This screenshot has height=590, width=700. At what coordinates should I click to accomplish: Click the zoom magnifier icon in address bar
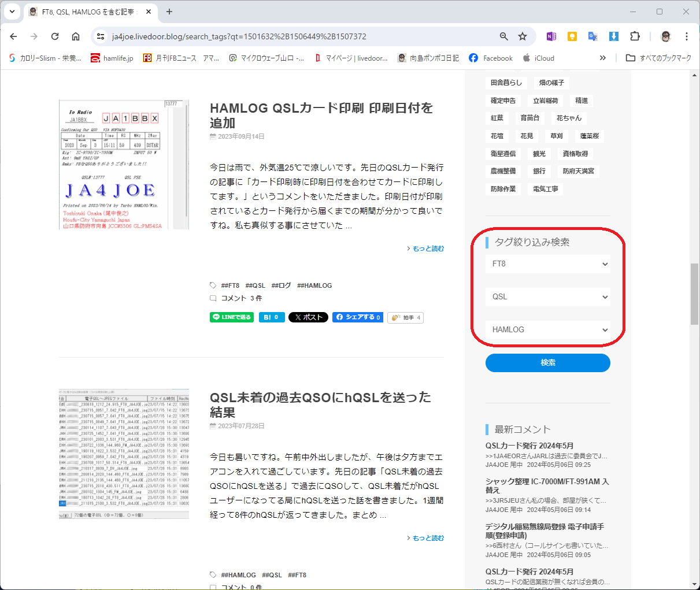[x=504, y=36]
